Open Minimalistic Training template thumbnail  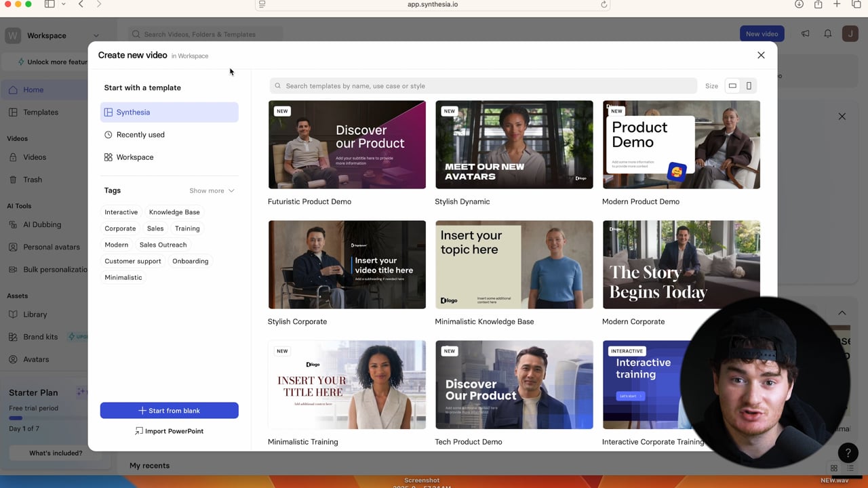[347, 384]
